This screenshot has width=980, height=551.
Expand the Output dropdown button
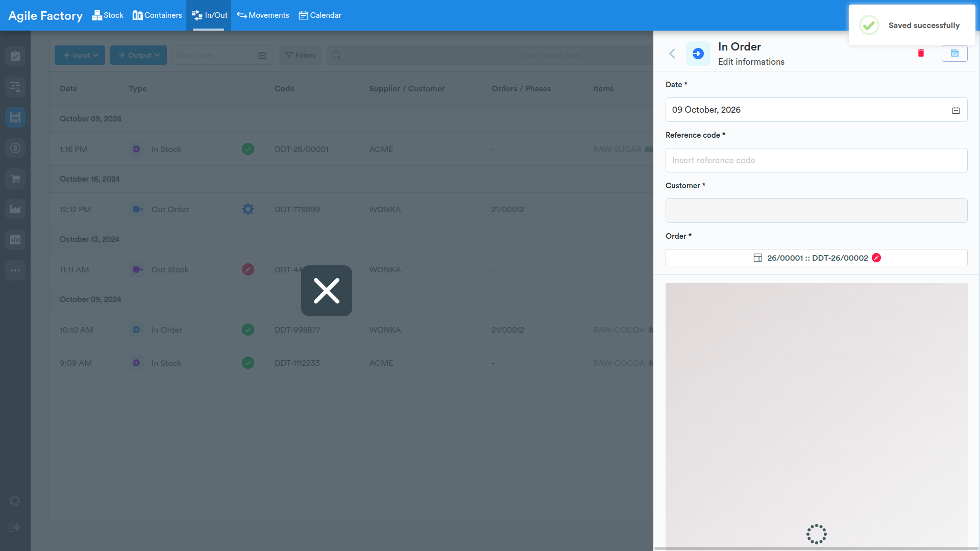coord(139,55)
